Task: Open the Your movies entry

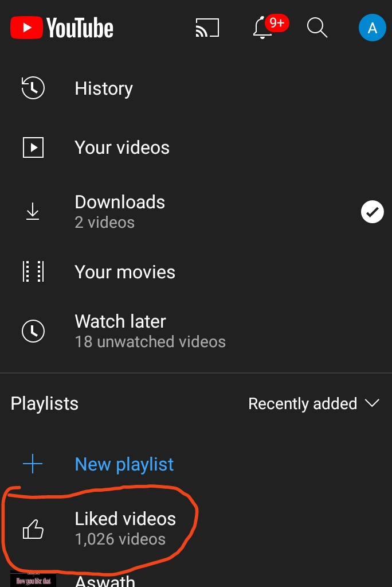Action: (x=196, y=272)
